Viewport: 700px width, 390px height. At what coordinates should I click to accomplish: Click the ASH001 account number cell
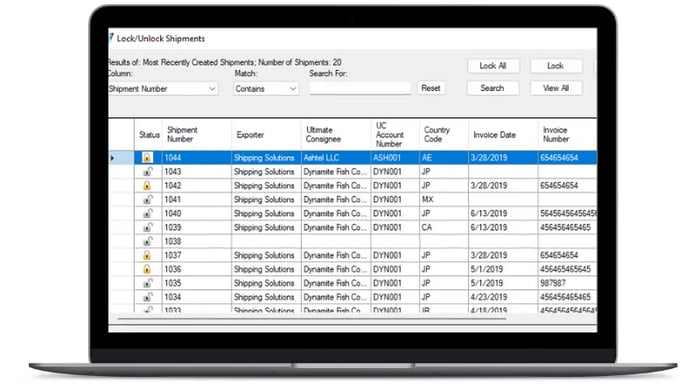(395, 158)
